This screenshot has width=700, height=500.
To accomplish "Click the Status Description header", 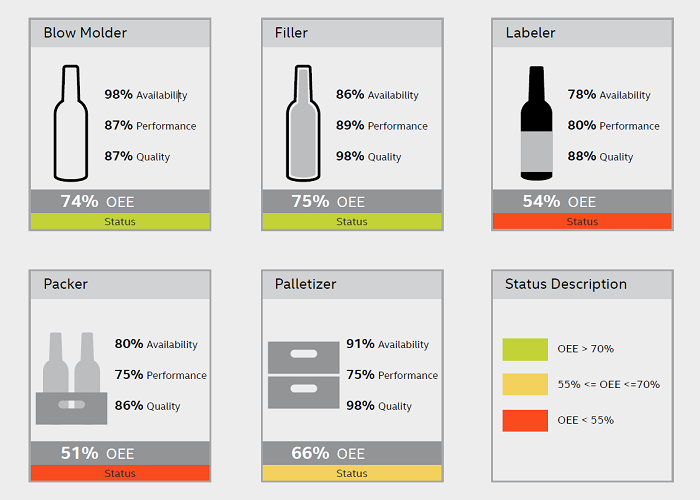I will pyautogui.click(x=582, y=284).
